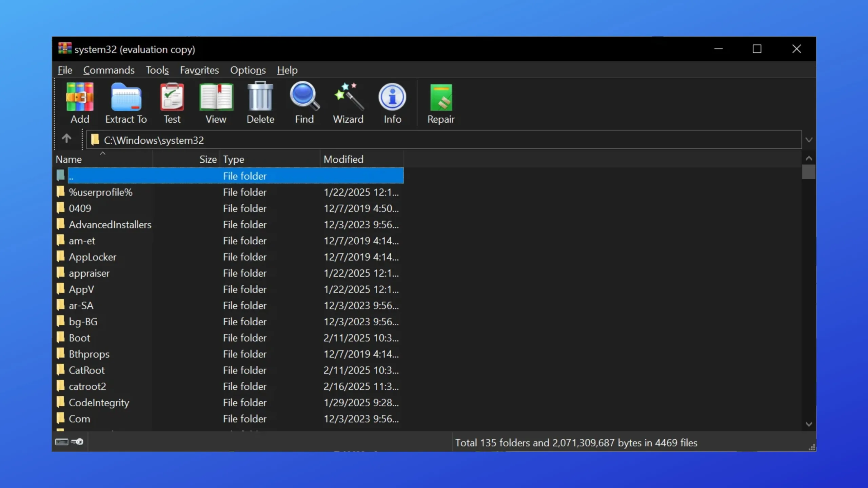Click the CodeIntegrity modified date 1/29/2025
Screen dimensions: 868x488
point(361,403)
